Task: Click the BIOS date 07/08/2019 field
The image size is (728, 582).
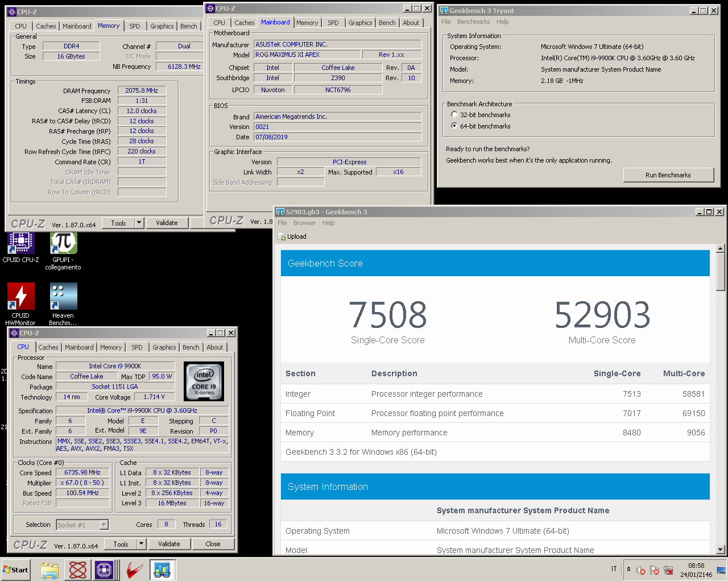Action: [x=338, y=137]
